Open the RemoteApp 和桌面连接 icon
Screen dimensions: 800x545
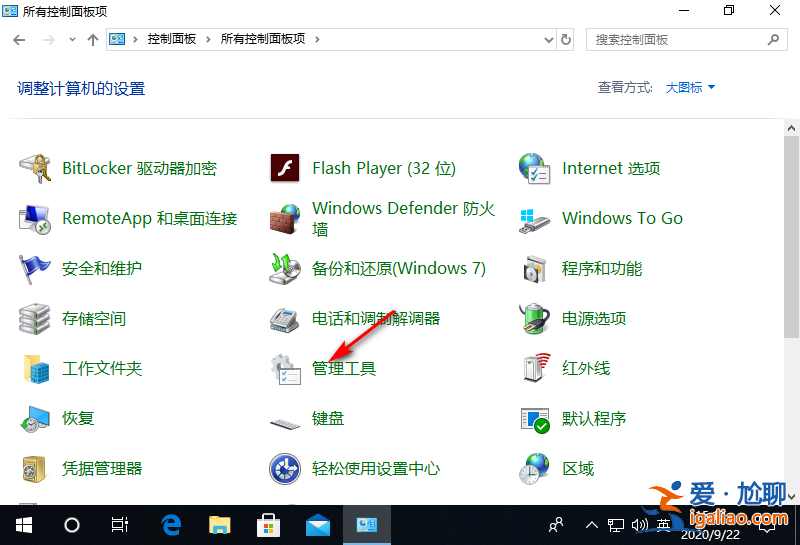click(35, 219)
